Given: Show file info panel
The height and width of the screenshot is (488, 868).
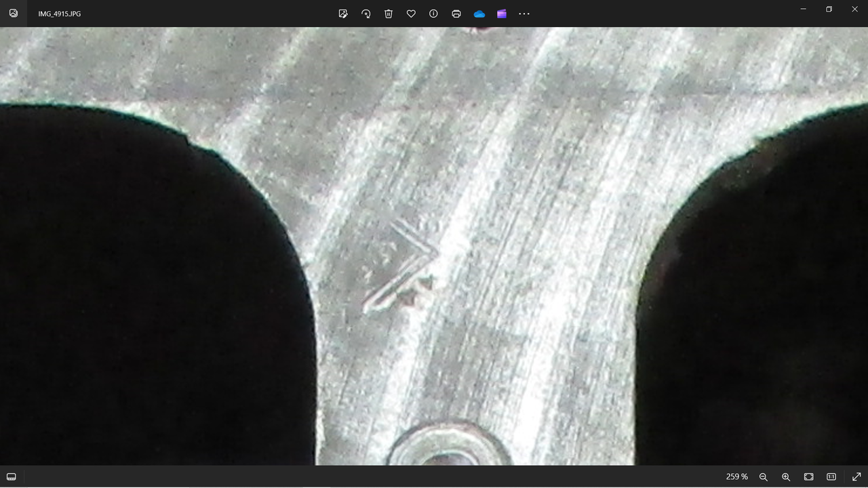Looking at the screenshot, I should pyautogui.click(x=433, y=14).
